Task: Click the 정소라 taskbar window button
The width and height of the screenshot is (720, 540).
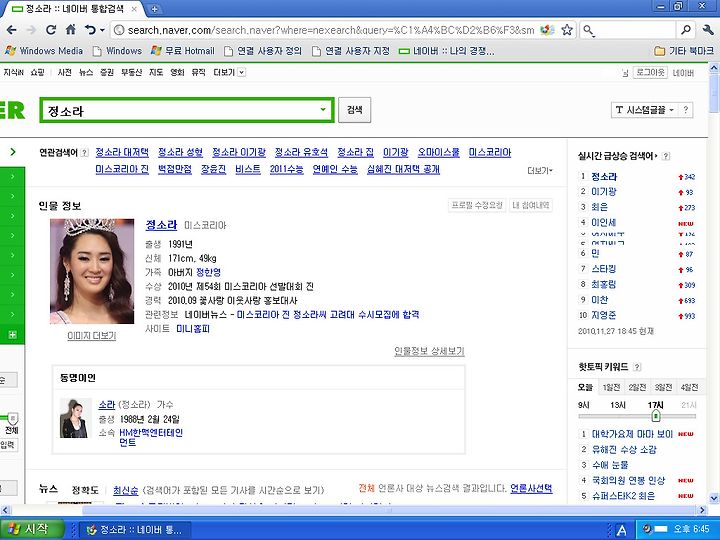Action: point(135,530)
